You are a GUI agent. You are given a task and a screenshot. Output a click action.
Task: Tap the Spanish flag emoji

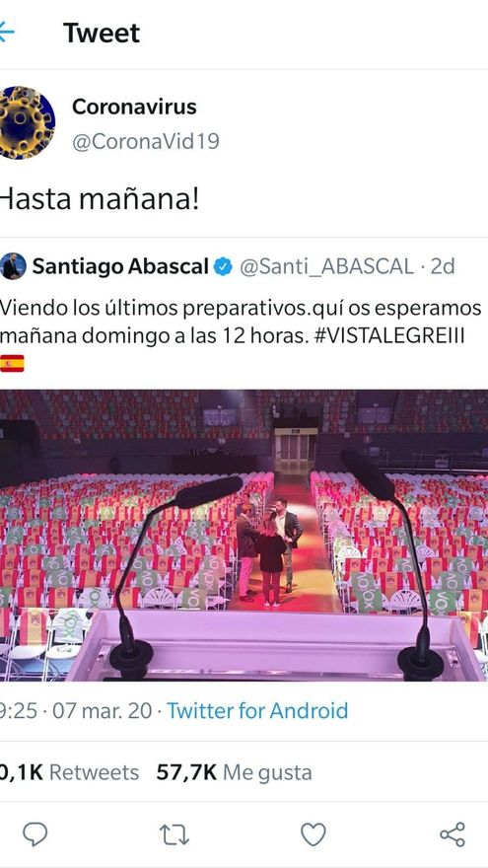[12, 363]
